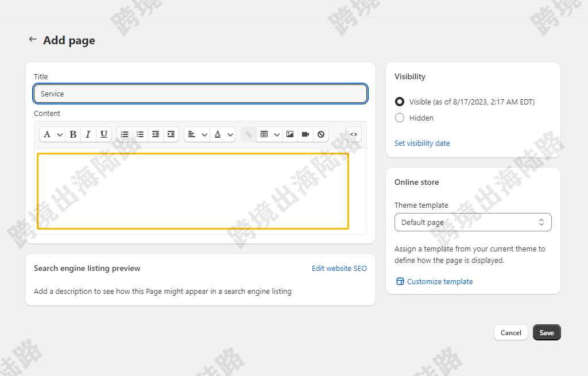
Task: Select the Visible radio option
Action: tap(400, 102)
